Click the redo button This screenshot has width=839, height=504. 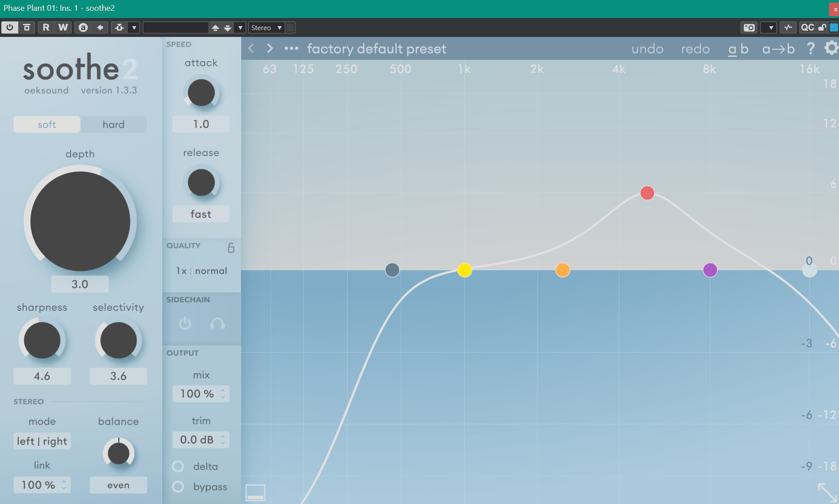coord(695,49)
